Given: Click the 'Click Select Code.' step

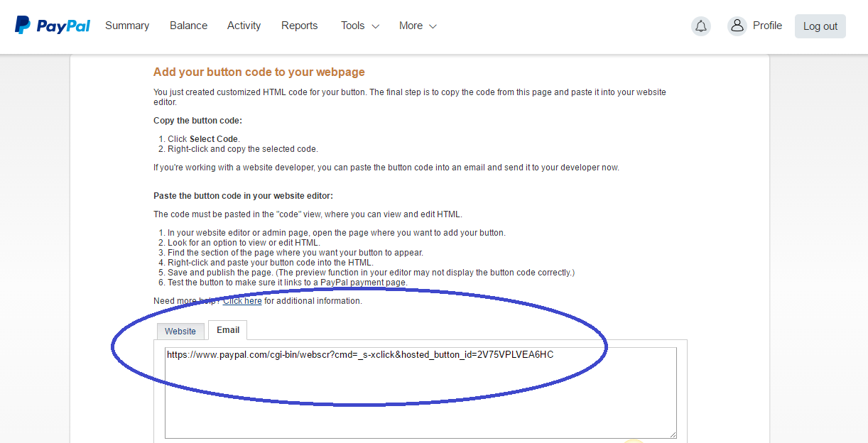Looking at the screenshot, I should pyautogui.click(x=204, y=139).
